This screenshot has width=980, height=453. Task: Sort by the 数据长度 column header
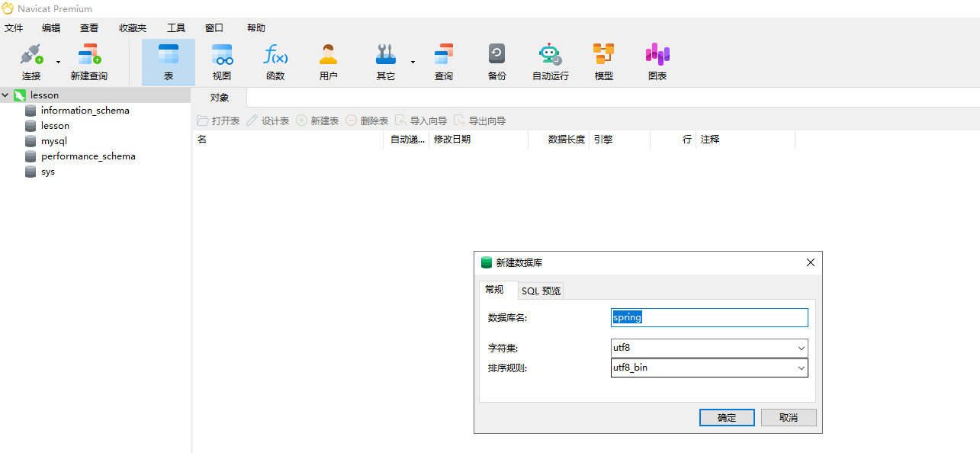tap(558, 140)
